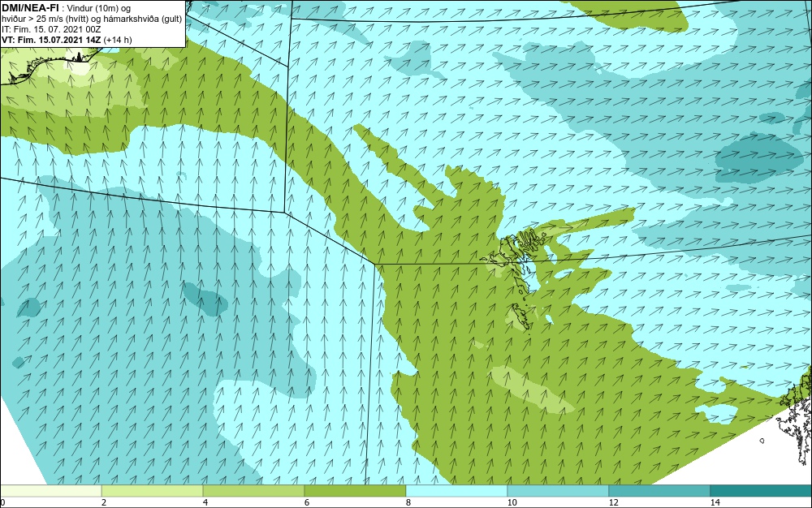Click the 4–6 m/s green legend swatch
812x508 pixels.
253,490
